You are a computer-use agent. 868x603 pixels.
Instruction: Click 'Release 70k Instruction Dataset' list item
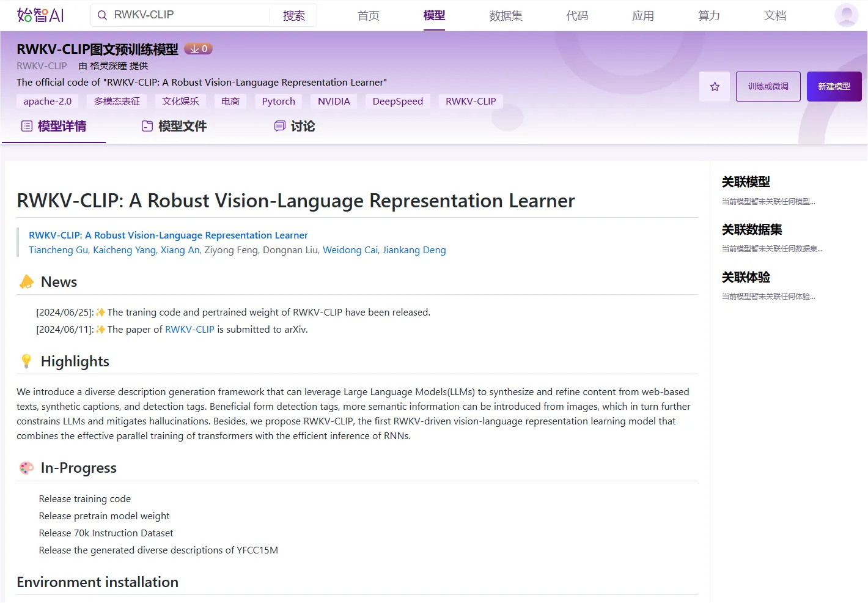coord(106,533)
